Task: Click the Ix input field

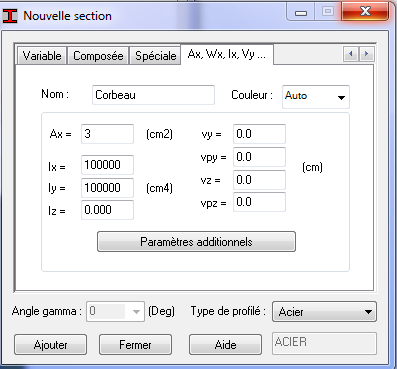Action: pos(107,165)
